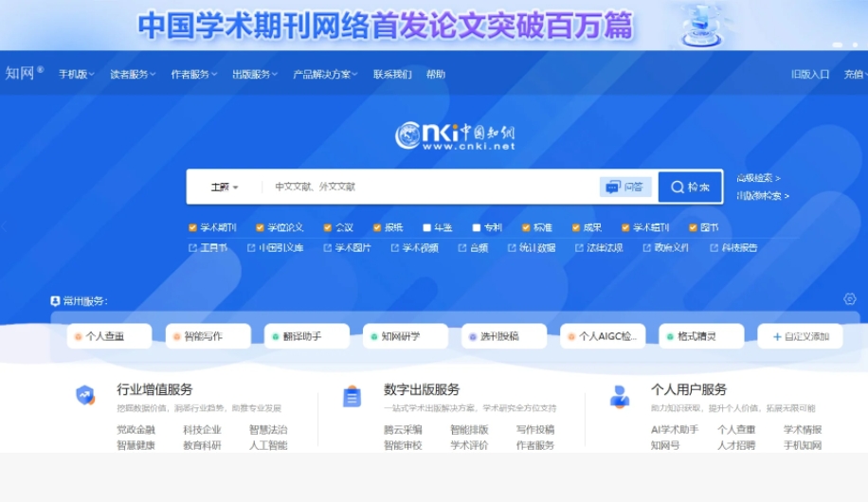The width and height of the screenshot is (868, 502).
Task: Uncheck the 学术辑刊 checkbox
Action: coord(625,227)
